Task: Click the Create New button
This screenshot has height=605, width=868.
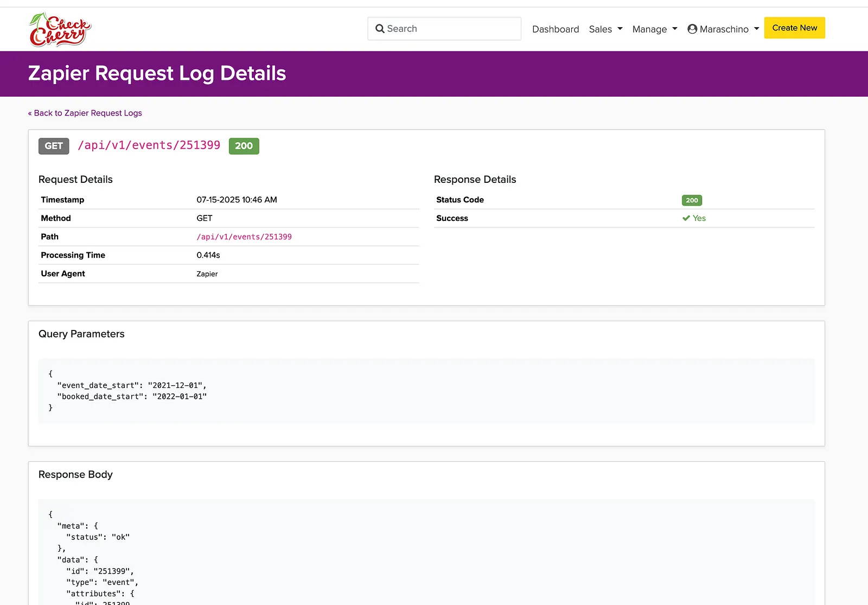Action: 795,28
